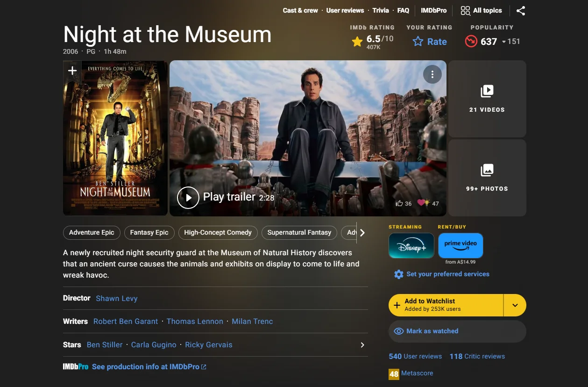This screenshot has width=588, height=387.
Task: Click the Disney+ streaming service icon
Action: tap(411, 245)
